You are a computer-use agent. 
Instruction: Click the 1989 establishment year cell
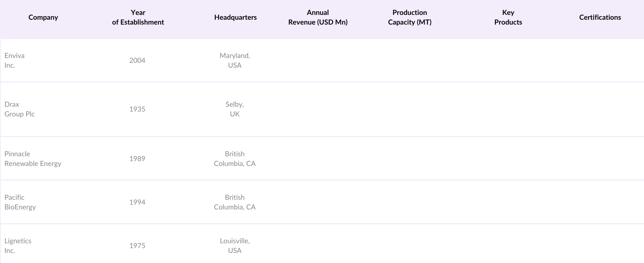click(137, 159)
